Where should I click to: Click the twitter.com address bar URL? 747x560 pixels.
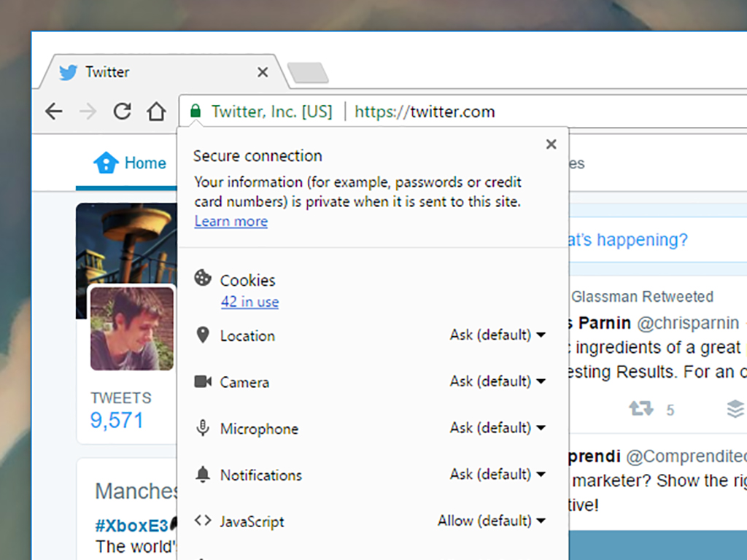click(x=425, y=112)
